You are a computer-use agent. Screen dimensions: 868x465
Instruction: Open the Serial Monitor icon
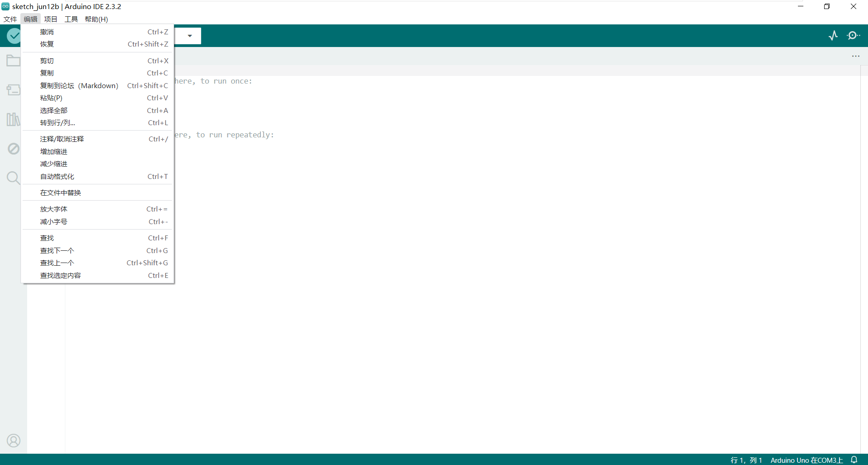pos(853,35)
